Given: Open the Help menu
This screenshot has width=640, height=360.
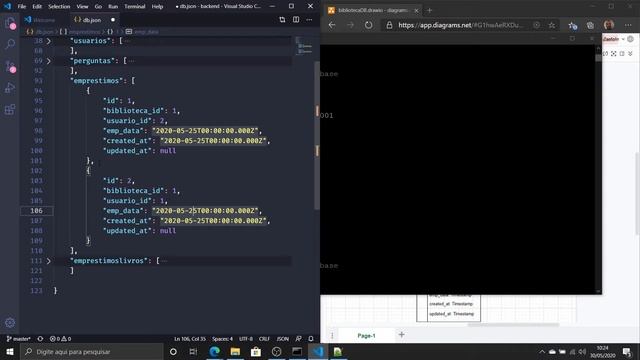Looking at the screenshot, I should coord(158,7).
